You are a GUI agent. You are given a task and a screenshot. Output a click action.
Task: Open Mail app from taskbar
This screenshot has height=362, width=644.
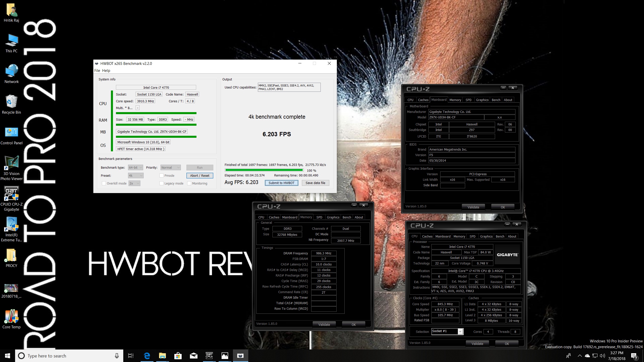point(194,356)
